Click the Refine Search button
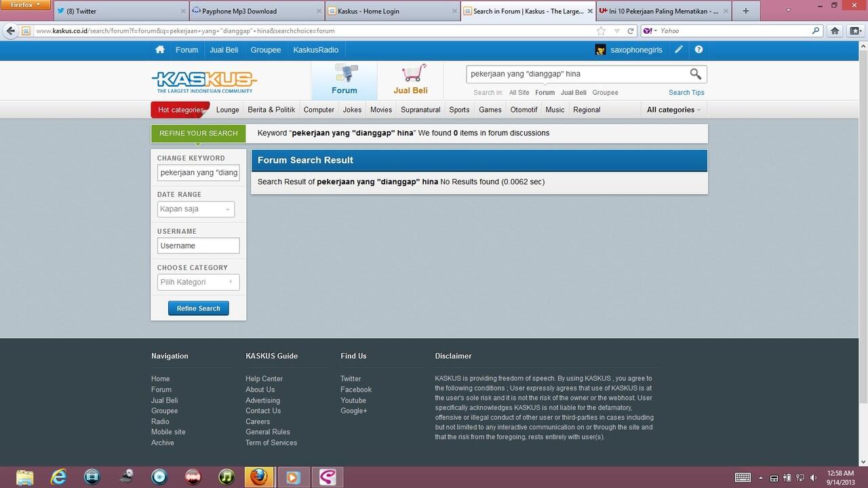868x488 pixels. coord(199,308)
